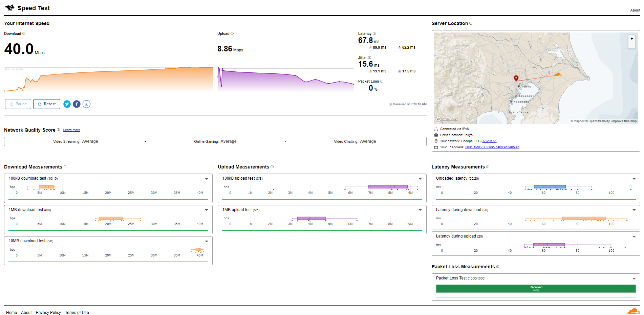Screen dimensions: 644x315
Task: Click red location pin on map
Action: (x=516, y=78)
